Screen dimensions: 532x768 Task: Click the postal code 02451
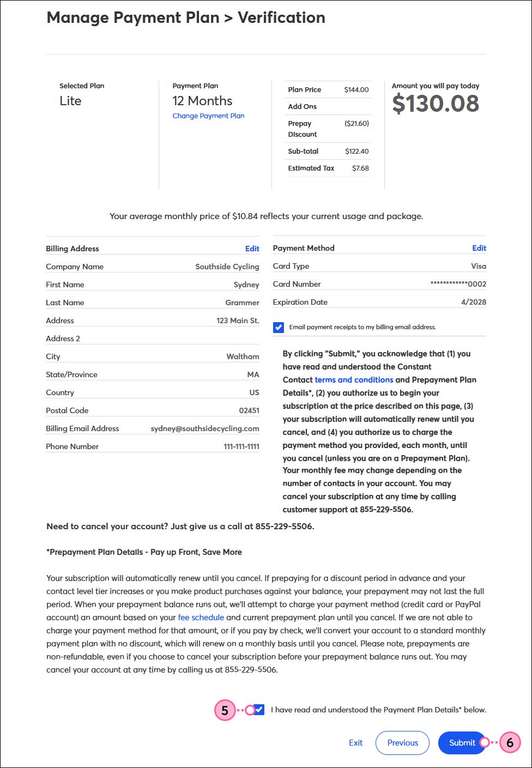[249, 410]
